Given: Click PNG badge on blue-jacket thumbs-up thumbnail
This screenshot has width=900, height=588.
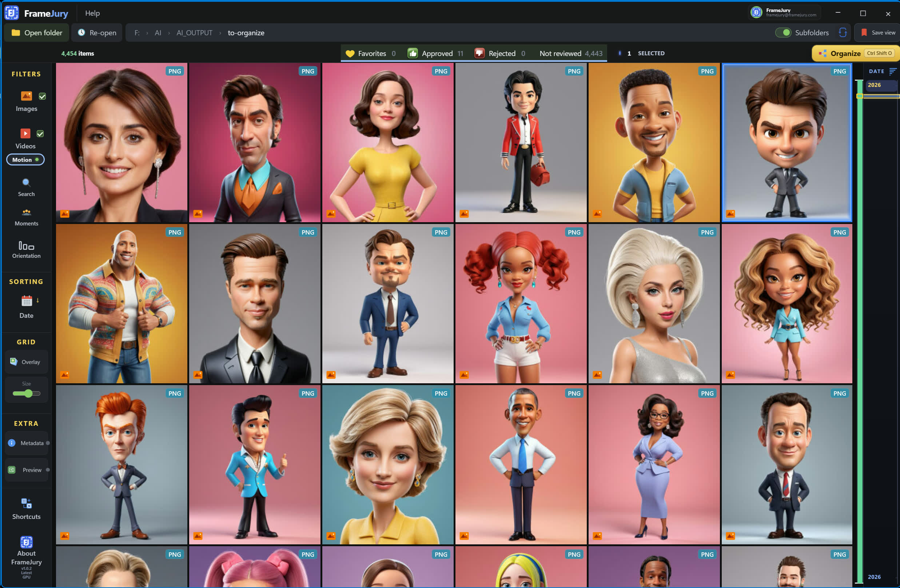Looking at the screenshot, I should tap(308, 393).
